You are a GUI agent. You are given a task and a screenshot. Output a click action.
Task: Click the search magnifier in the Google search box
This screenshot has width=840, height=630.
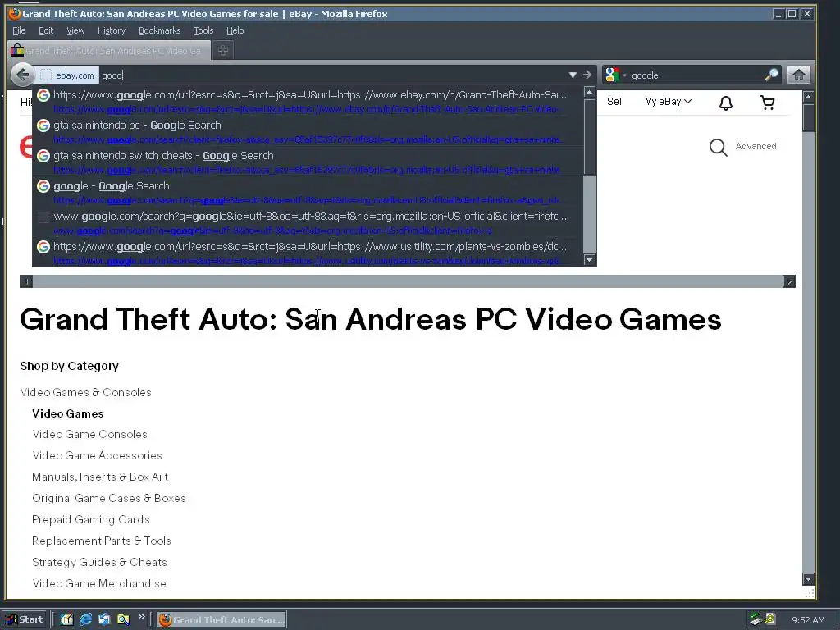tap(771, 75)
